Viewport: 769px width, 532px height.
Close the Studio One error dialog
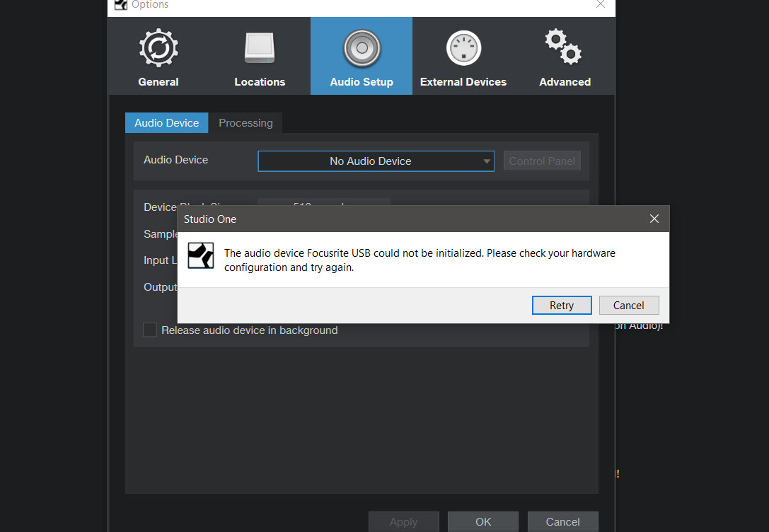pyautogui.click(x=654, y=219)
